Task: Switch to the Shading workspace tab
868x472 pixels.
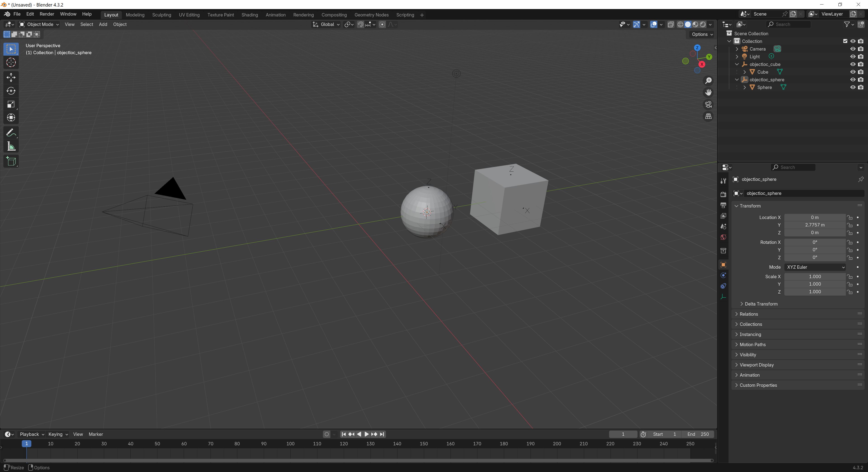Action: pos(250,15)
